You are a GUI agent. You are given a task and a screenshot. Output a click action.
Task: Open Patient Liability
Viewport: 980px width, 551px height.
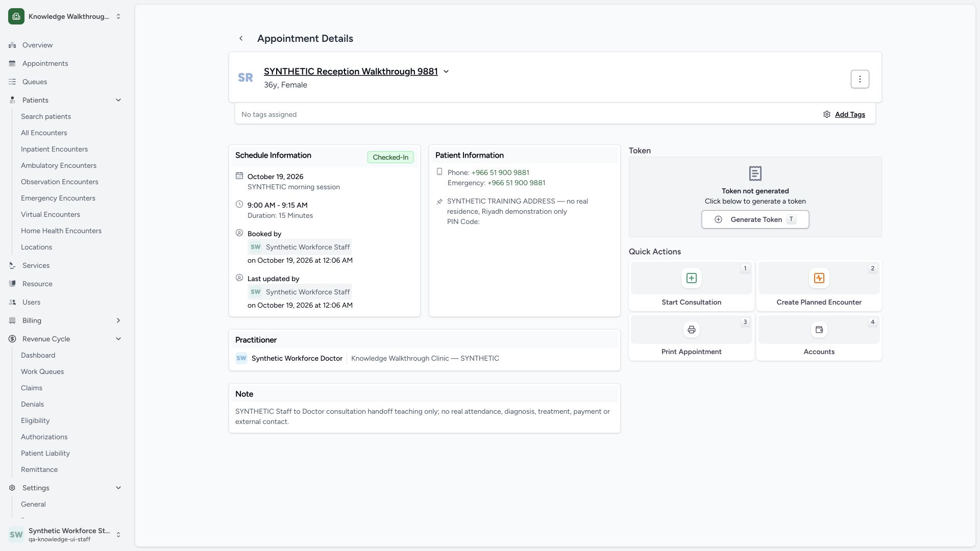coord(45,453)
